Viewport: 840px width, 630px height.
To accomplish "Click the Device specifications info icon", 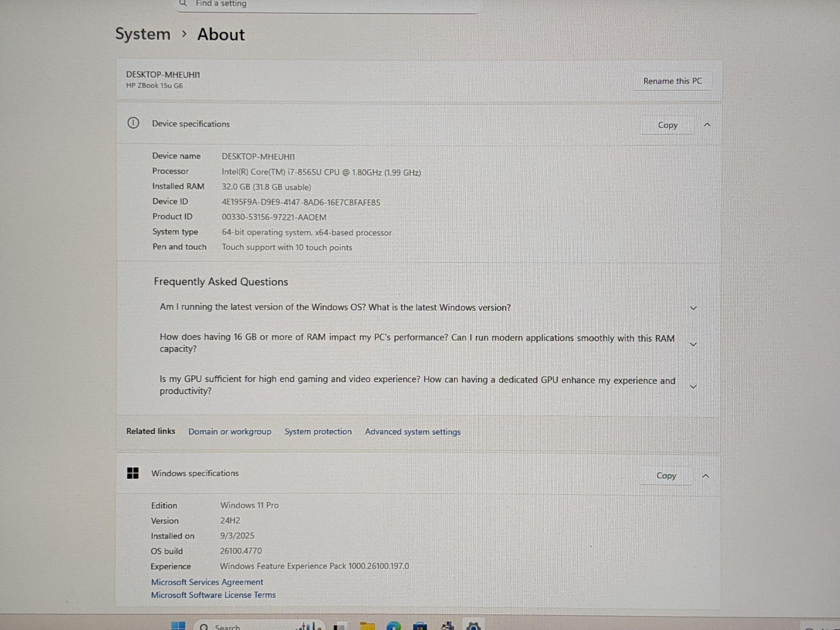I will (x=133, y=123).
